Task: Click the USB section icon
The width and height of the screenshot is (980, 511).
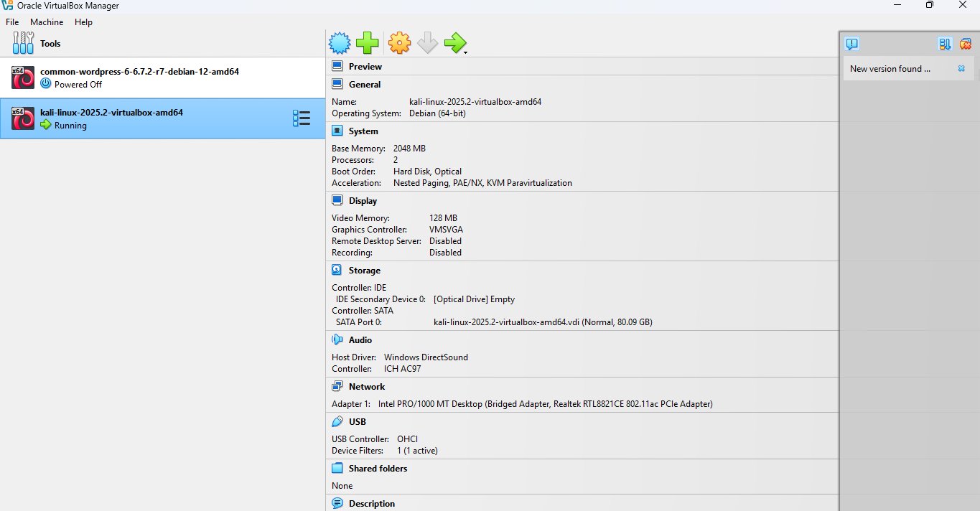Action: click(337, 421)
